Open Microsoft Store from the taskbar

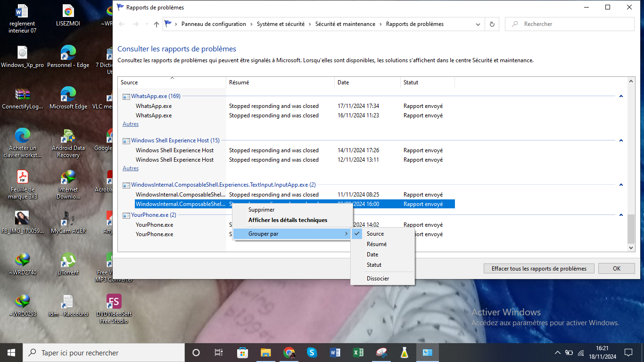pos(242,353)
